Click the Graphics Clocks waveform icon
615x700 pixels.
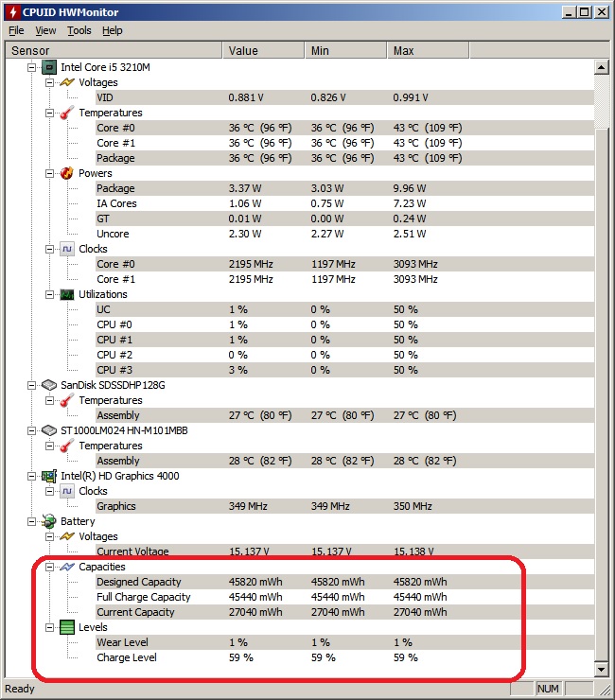pos(67,491)
